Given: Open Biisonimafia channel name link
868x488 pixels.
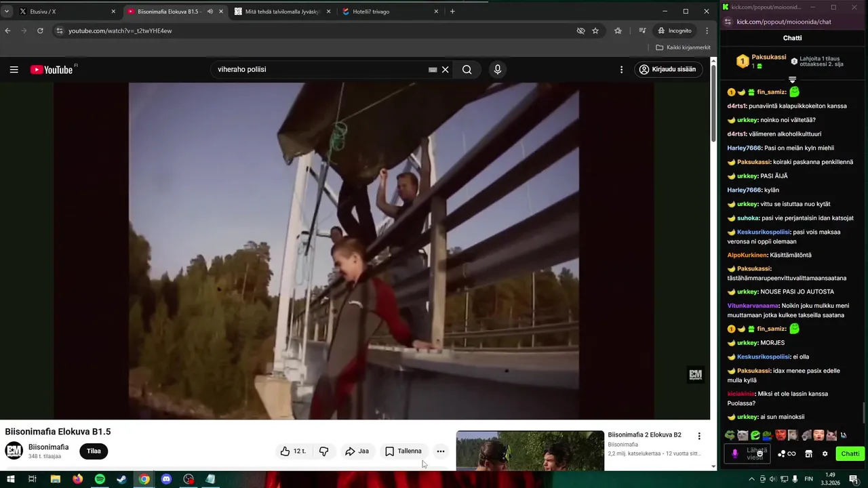Looking at the screenshot, I should coord(48,447).
